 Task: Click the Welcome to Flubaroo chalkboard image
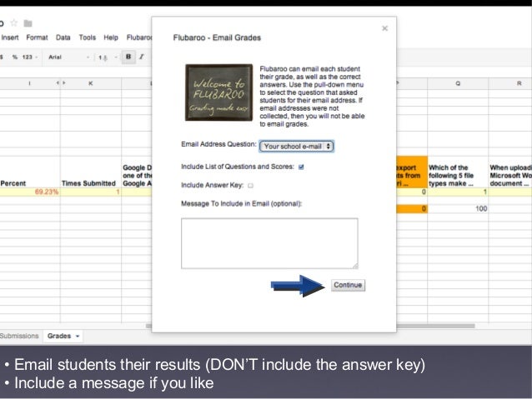click(x=218, y=92)
